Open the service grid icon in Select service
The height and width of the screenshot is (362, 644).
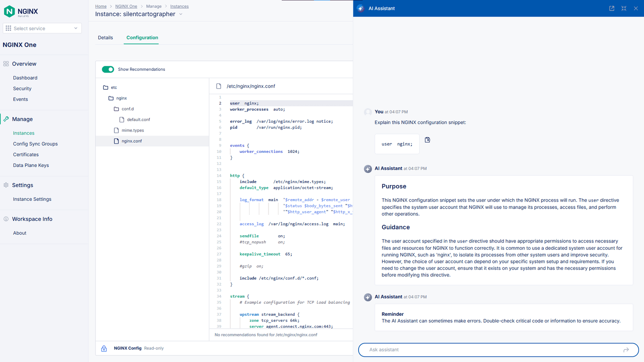click(8, 28)
